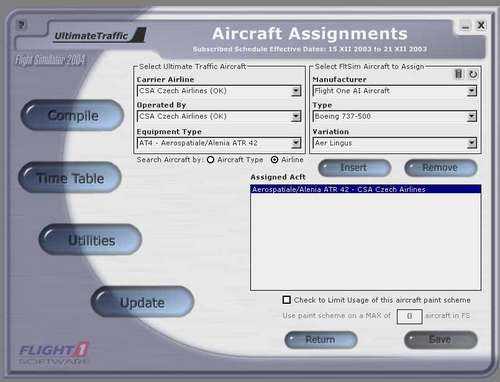Close the Aircraft Assignments window

(481, 25)
